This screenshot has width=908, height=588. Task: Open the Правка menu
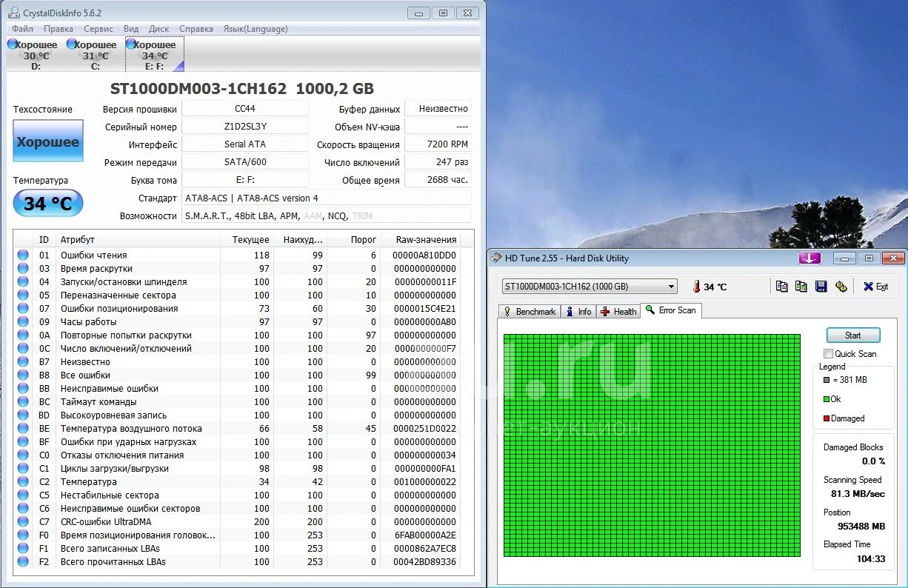[59, 29]
